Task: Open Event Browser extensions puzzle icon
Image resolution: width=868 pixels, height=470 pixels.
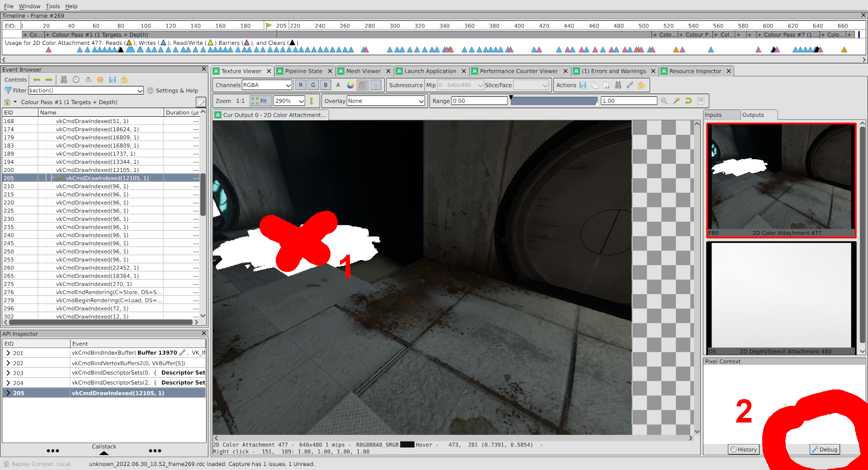Action: [x=124, y=80]
